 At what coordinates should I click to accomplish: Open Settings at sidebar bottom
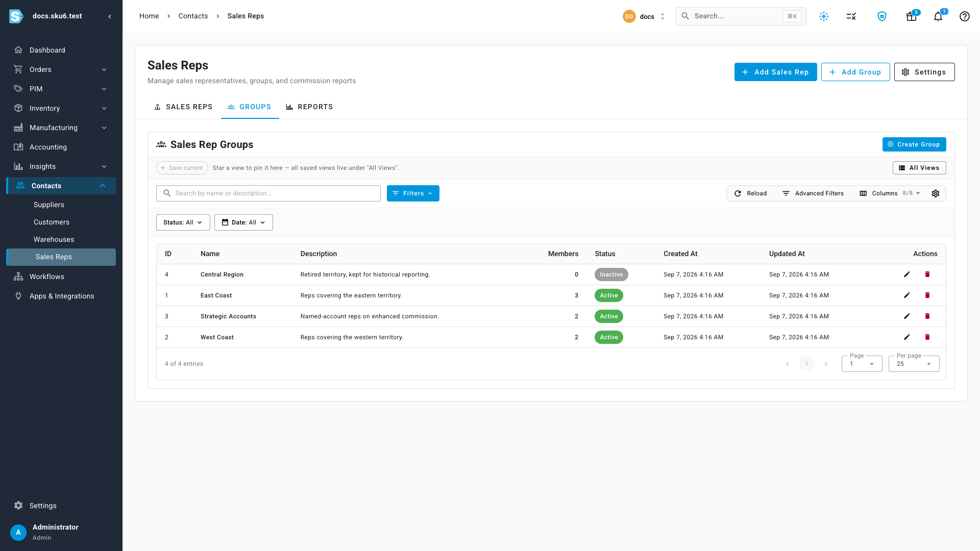[x=61, y=506]
